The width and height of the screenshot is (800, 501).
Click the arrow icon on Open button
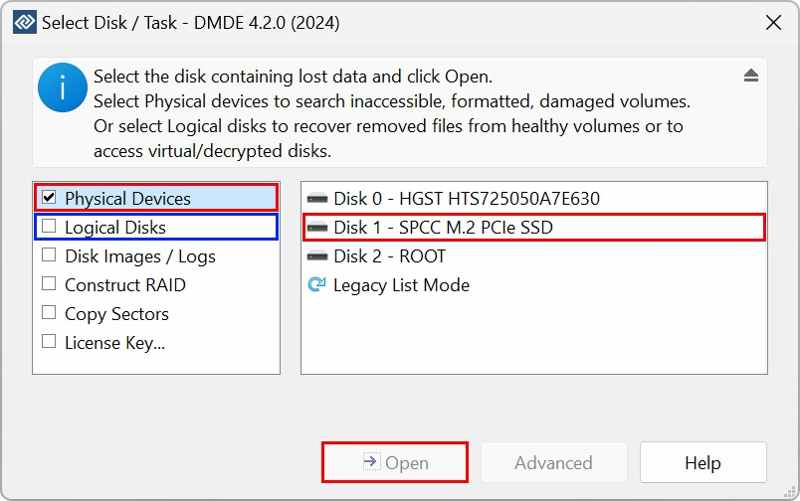click(370, 462)
